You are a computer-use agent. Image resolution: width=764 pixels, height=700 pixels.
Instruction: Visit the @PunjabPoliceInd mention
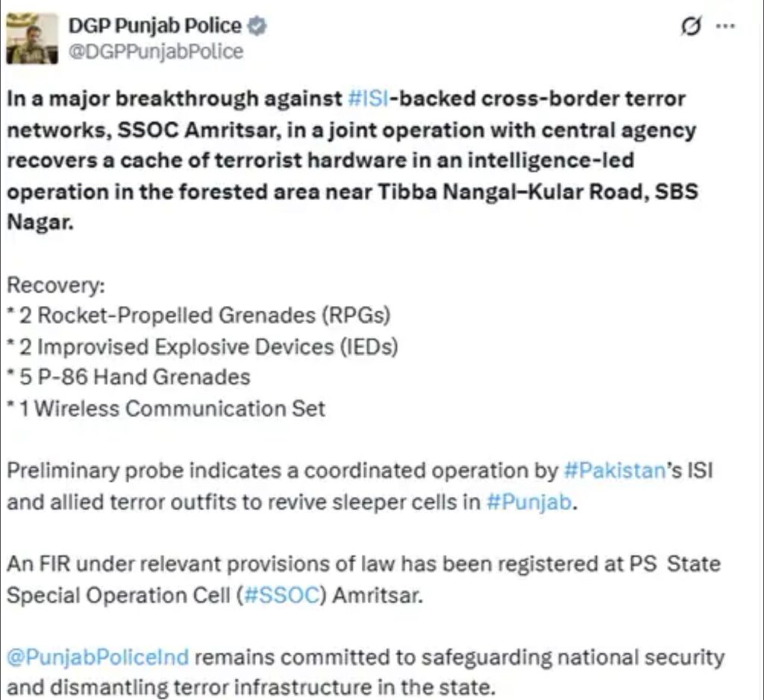click(x=98, y=657)
